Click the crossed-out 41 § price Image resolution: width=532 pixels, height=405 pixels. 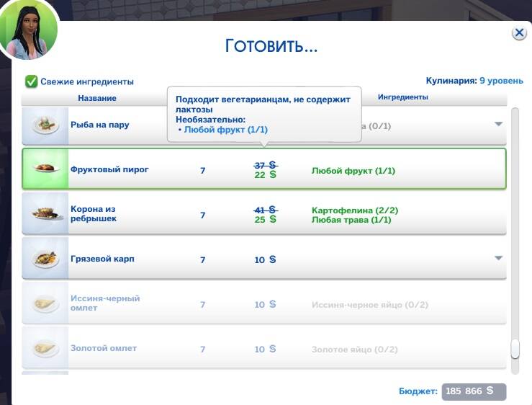point(266,210)
